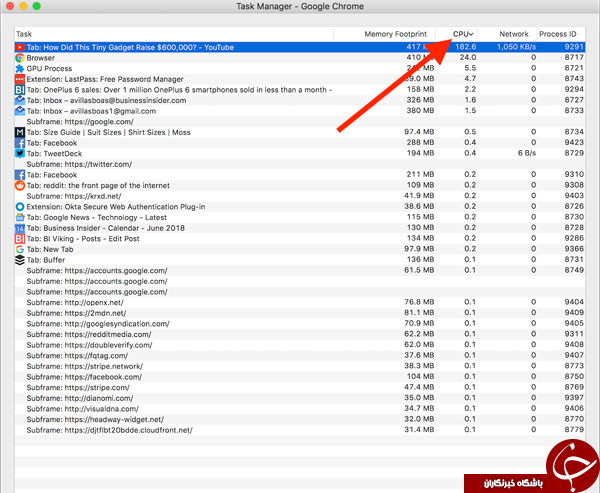Select Tab: Buffer row
Image resolution: width=600 pixels, height=493 pixels.
[300, 260]
